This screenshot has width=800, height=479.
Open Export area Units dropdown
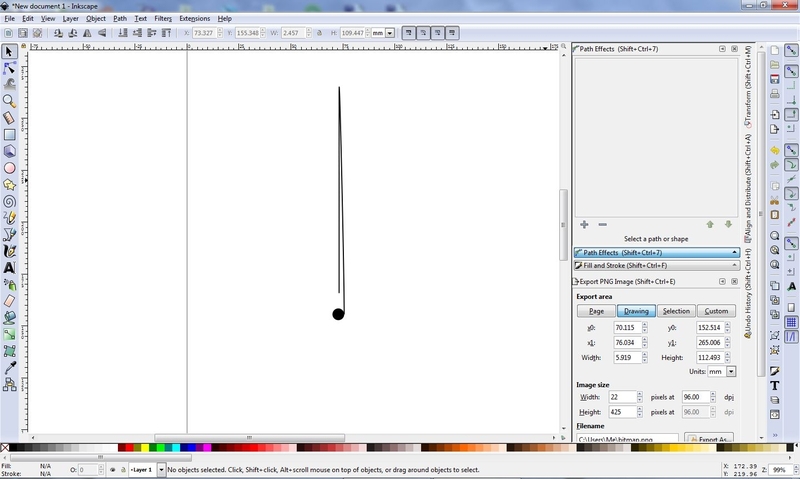pos(731,371)
